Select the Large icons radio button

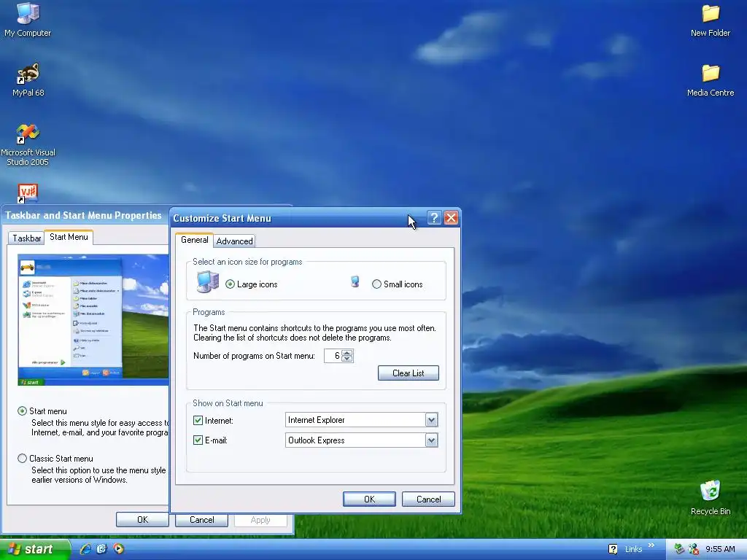pos(230,284)
